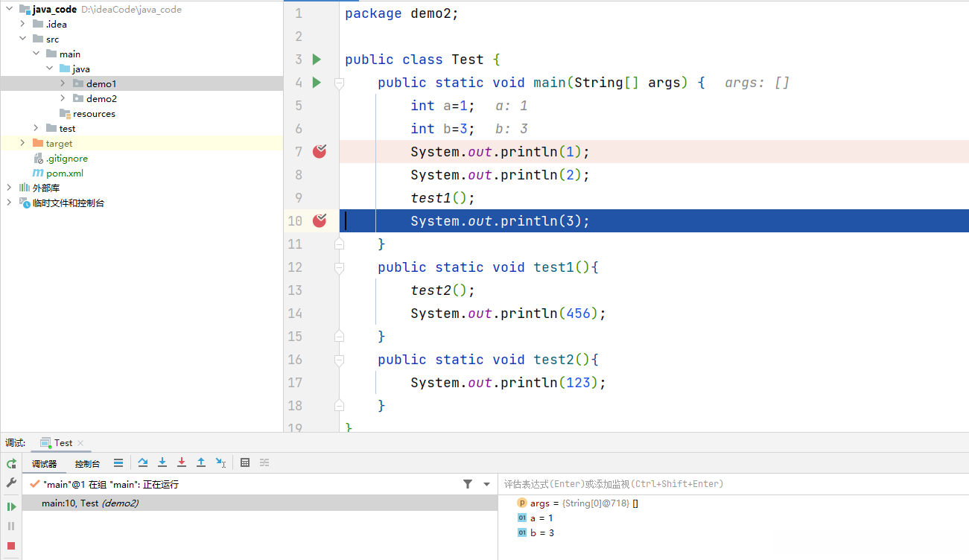Stop debugging with the red square
This screenshot has width=969, height=560.
tap(11, 546)
